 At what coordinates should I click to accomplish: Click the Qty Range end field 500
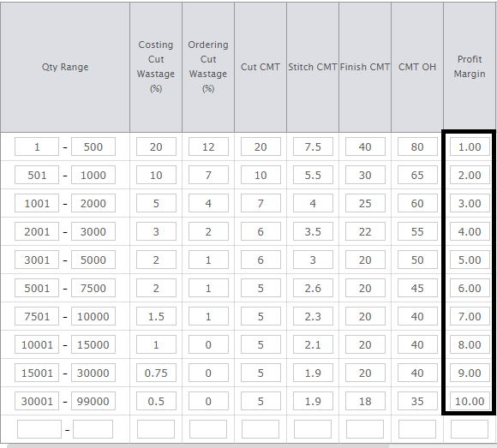click(x=93, y=146)
